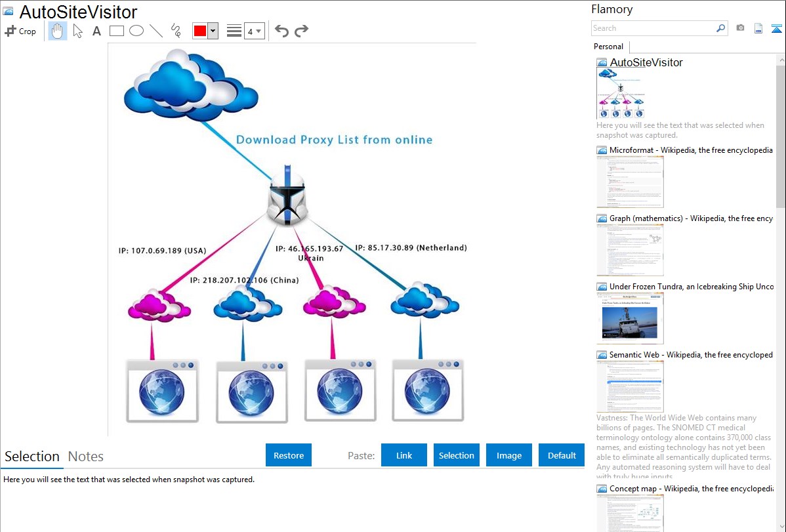Click the 'IP: 107.0.69.189 (USA)' label
This screenshot has width=786, height=532.
coord(163,251)
